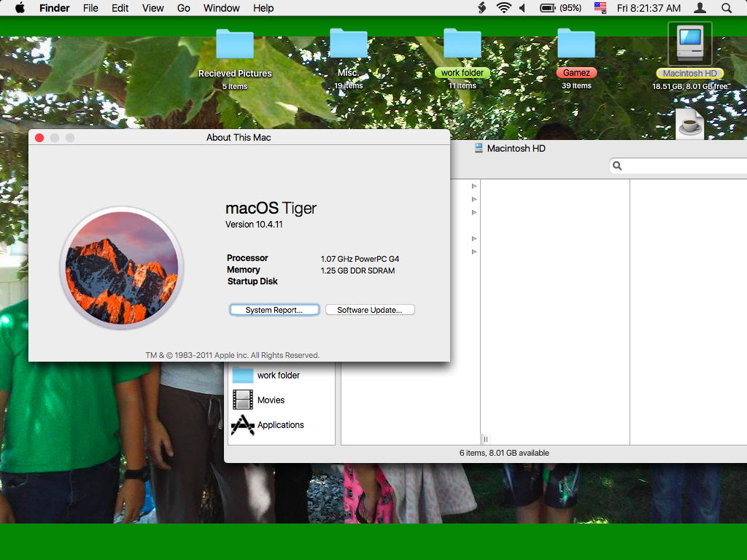This screenshot has width=747, height=560.
Task: Click the Macintosh HD title drive icon
Action: click(x=479, y=148)
